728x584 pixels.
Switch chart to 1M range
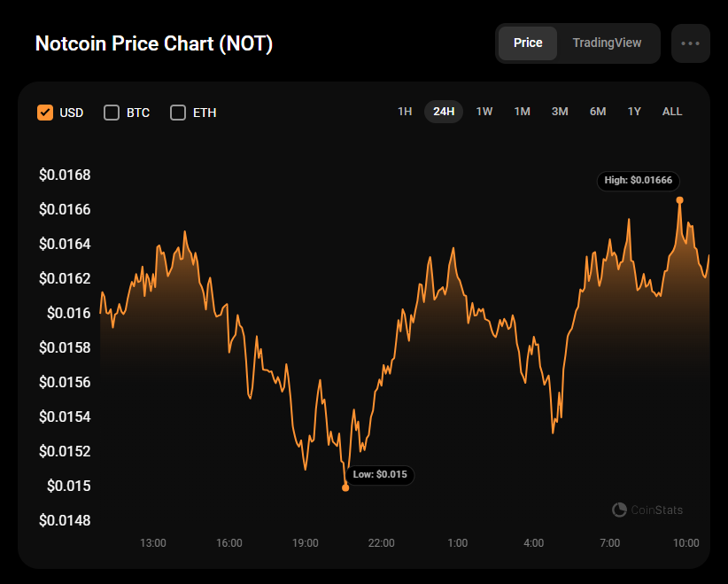pyautogui.click(x=523, y=112)
